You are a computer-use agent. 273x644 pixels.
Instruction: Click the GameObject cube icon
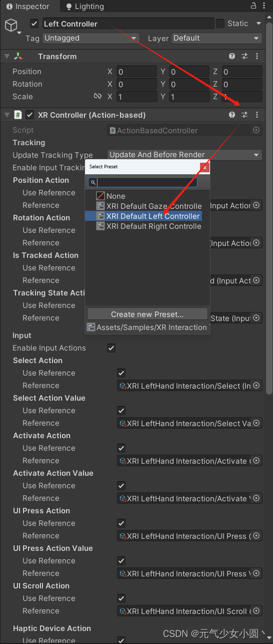click(11, 25)
